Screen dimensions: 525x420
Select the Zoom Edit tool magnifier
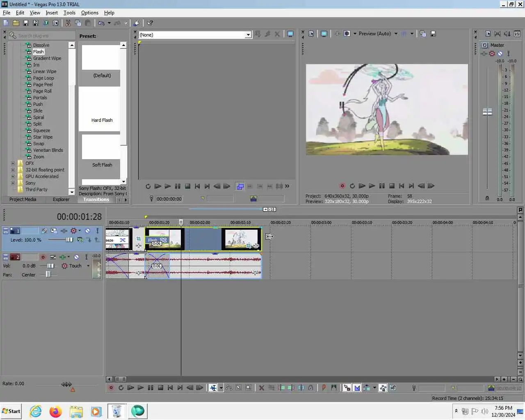click(x=249, y=388)
